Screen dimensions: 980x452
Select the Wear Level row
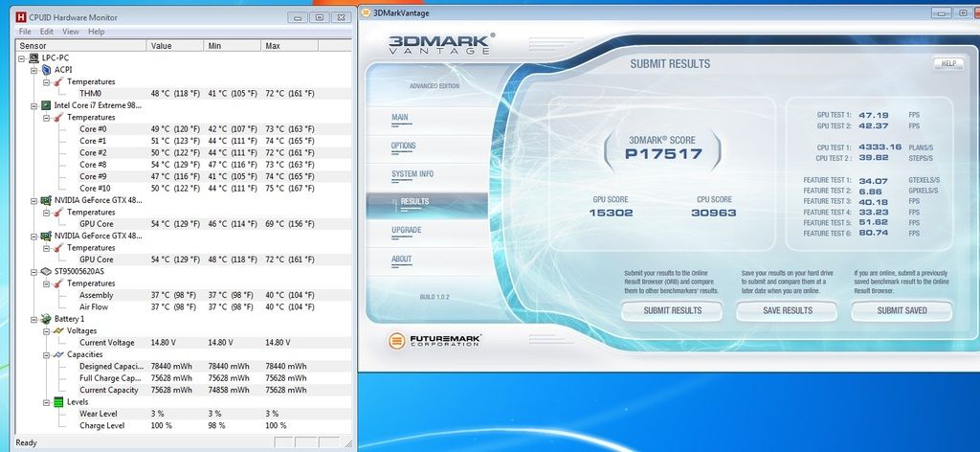pyautogui.click(x=184, y=414)
